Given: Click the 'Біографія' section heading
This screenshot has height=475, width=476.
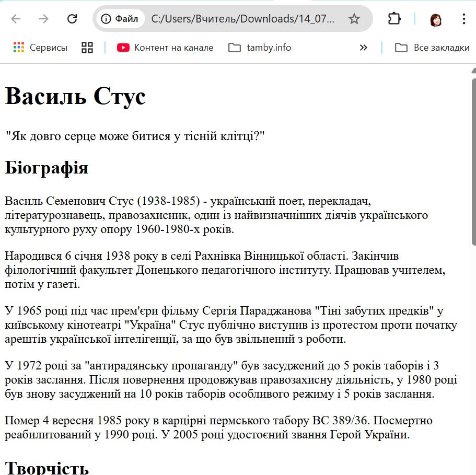Looking at the screenshot, I should [47, 168].
